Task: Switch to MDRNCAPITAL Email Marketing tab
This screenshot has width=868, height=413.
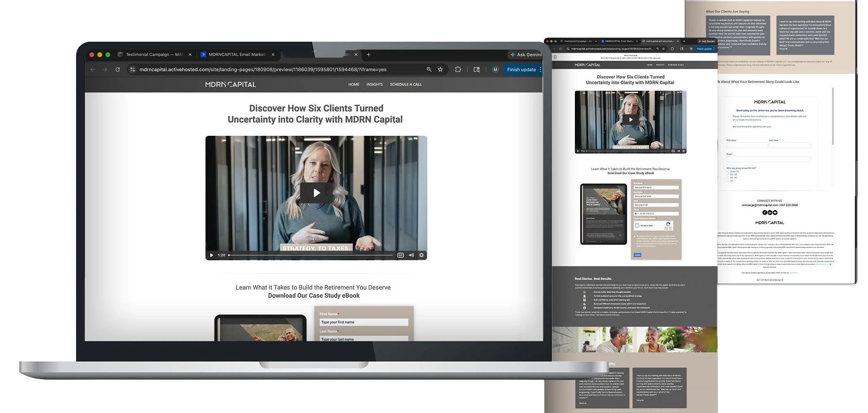Action: pos(238,55)
